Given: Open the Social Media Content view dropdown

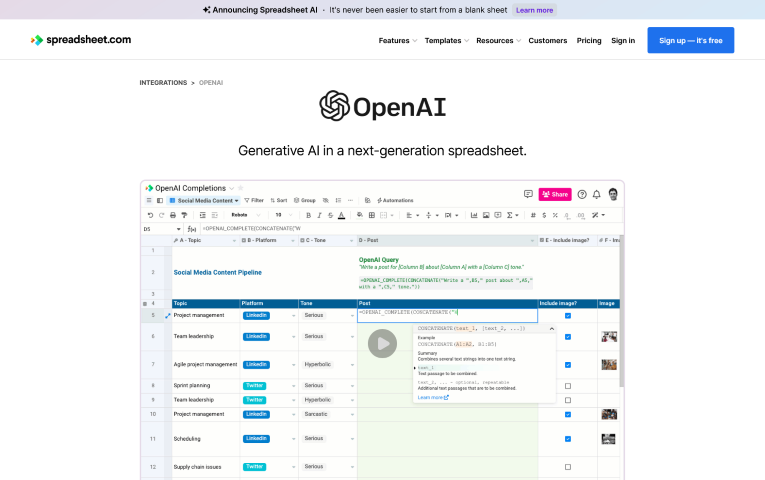Looking at the screenshot, I should click(x=207, y=200).
